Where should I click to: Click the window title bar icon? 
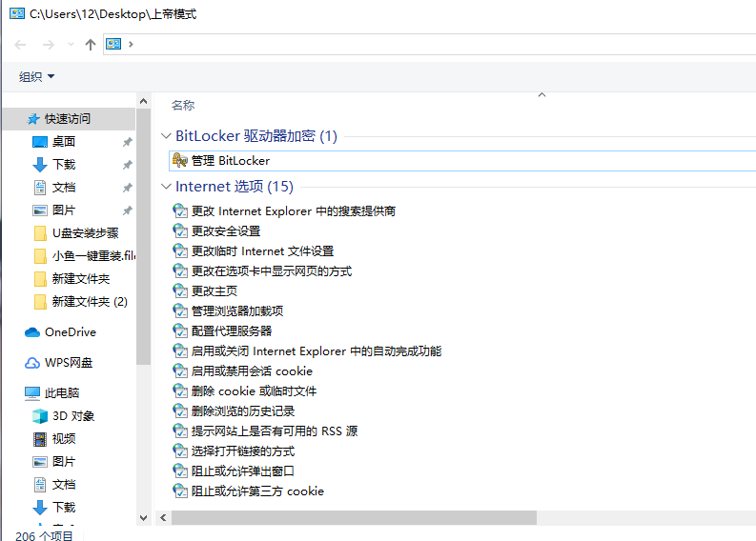tap(17, 13)
